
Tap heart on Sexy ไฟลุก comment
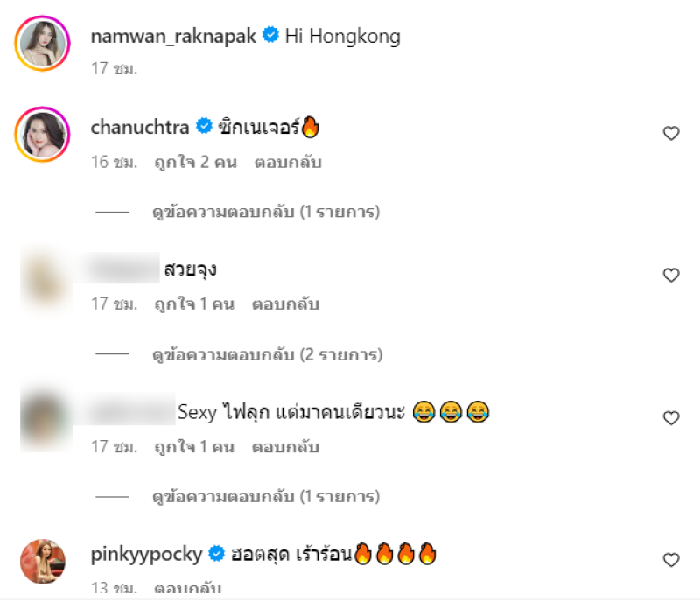point(670,417)
